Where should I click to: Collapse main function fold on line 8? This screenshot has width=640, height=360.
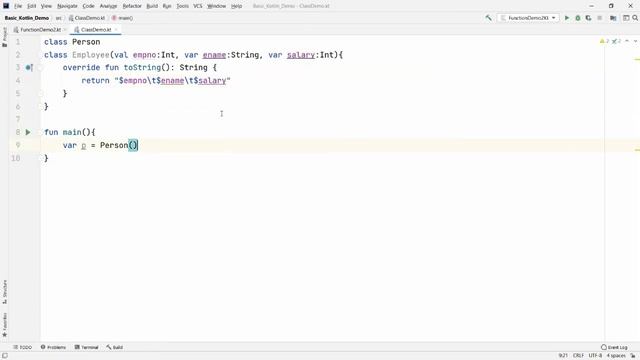point(40,132)
